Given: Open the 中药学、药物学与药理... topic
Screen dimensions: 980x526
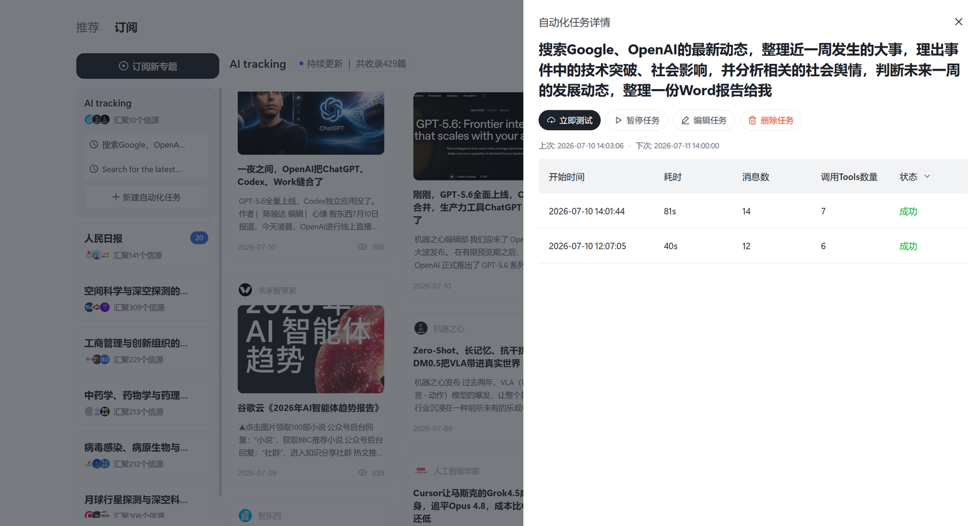Looking at the screenshot, I should point(146,402).
